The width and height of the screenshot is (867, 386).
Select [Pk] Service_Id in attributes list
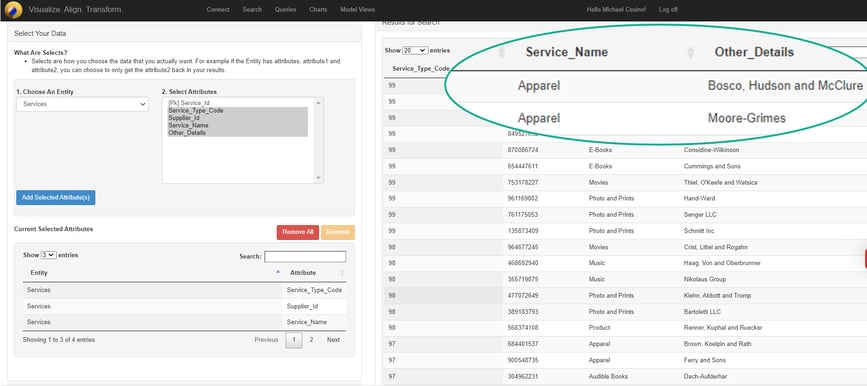click(238, 103)
